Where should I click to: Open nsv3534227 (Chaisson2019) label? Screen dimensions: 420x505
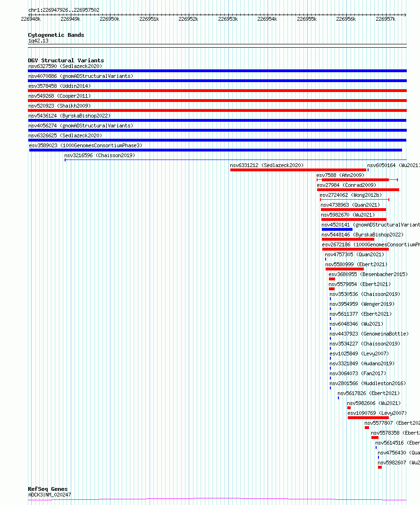(365, 344)
